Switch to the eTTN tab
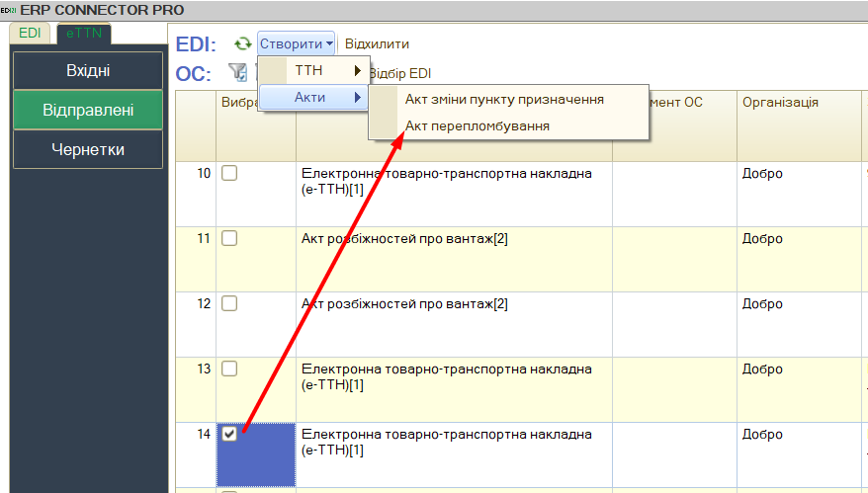868x493 pixels. pos(84,33)
